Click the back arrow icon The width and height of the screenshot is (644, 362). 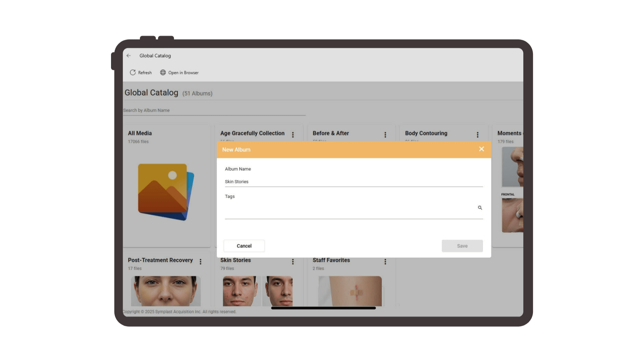coord(129,56)
